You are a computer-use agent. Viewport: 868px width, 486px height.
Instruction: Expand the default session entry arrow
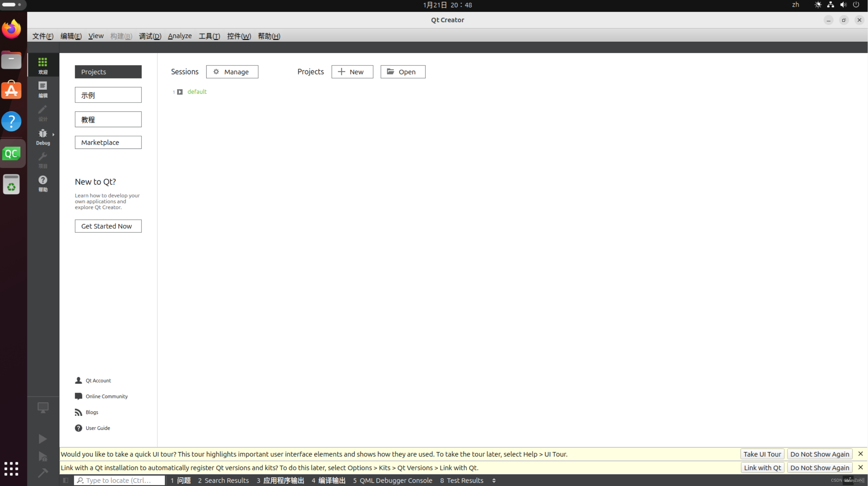pyautogui.click(x=180, y=92)
